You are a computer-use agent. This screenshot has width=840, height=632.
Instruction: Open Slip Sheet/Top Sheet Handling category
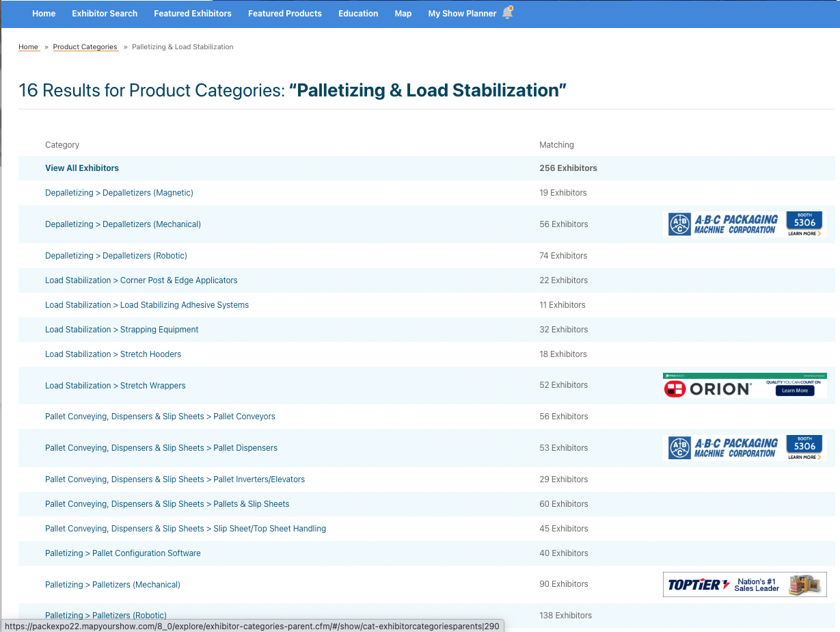pos(185,528)
